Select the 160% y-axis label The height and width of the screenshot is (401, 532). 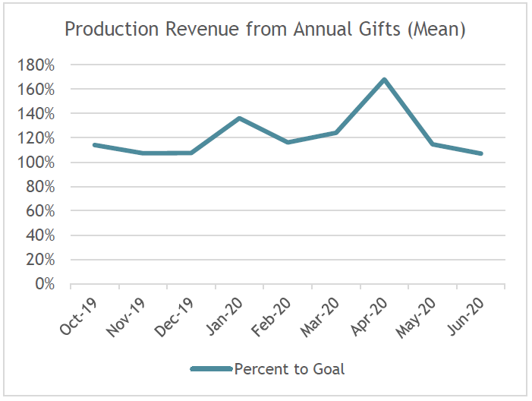click(36, 90)
